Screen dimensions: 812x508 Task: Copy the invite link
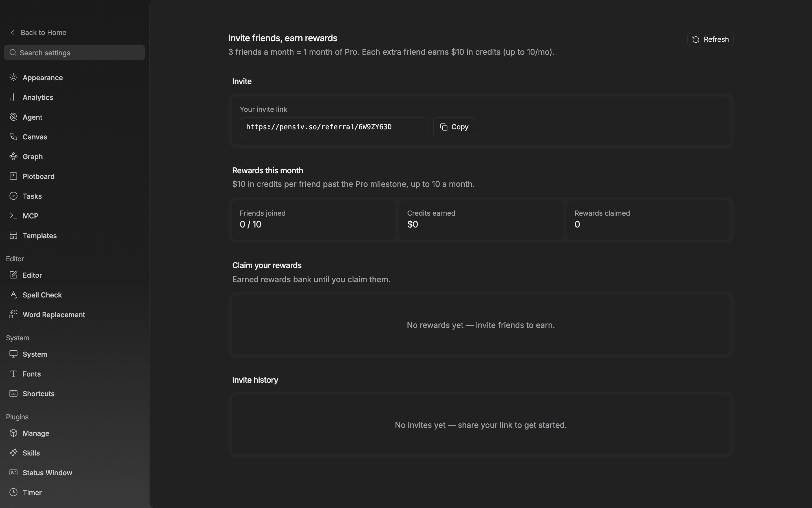click(x=454, y=127)
